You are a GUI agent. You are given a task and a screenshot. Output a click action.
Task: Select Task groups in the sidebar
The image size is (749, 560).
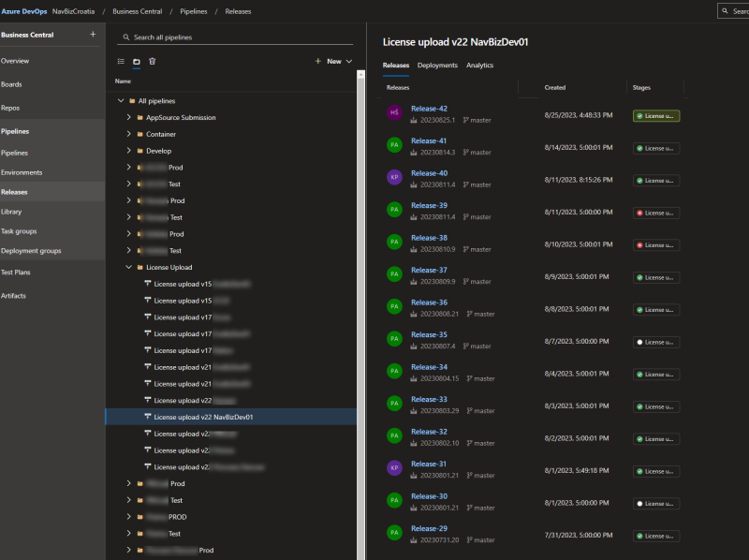tap(20, 231)
